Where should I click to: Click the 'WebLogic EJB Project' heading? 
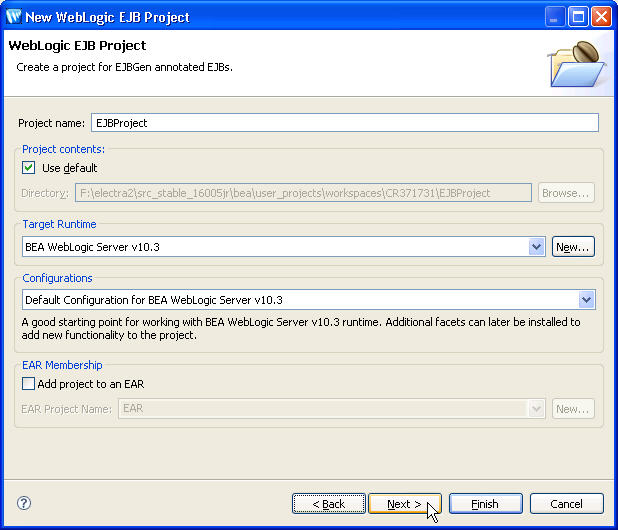click(77, 46)
